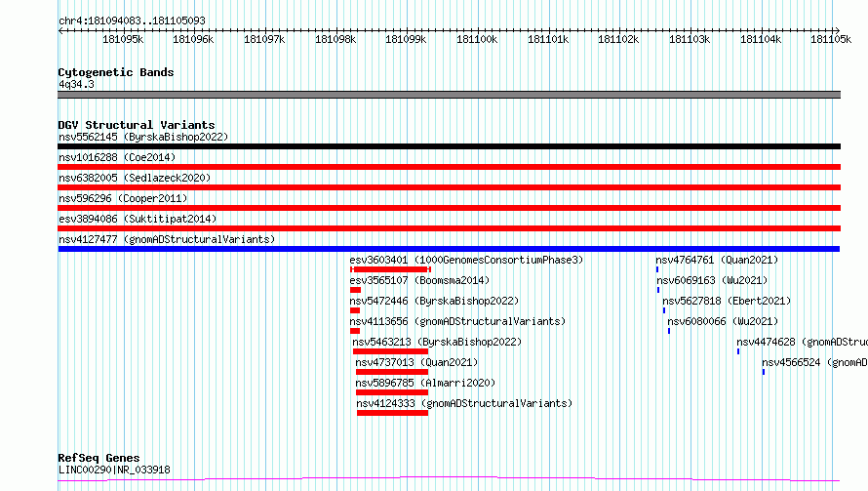
Task: Select the gray 4q34.3 cytogenetic band bar
Action: pos(449,95)
